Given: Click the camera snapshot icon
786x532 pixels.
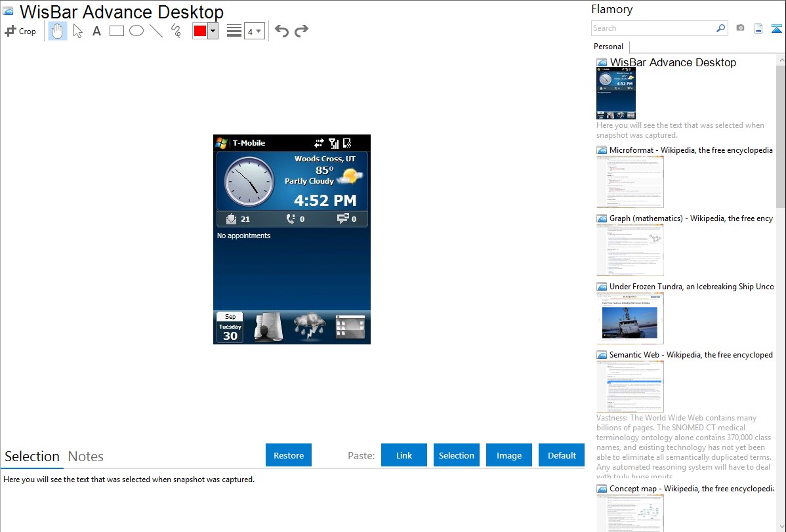Looking at the screenshot, I should pyautogui.click(x=740, y=28).
